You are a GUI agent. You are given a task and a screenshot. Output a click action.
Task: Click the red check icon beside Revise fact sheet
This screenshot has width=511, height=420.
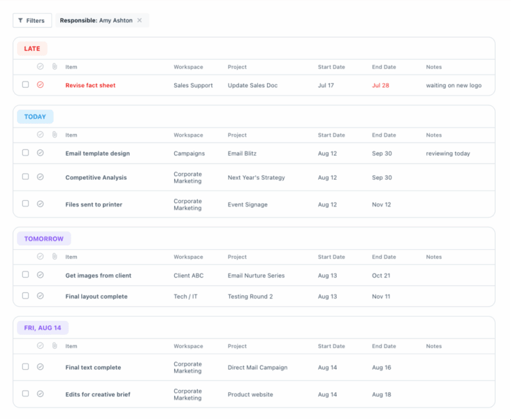point(40,85)
